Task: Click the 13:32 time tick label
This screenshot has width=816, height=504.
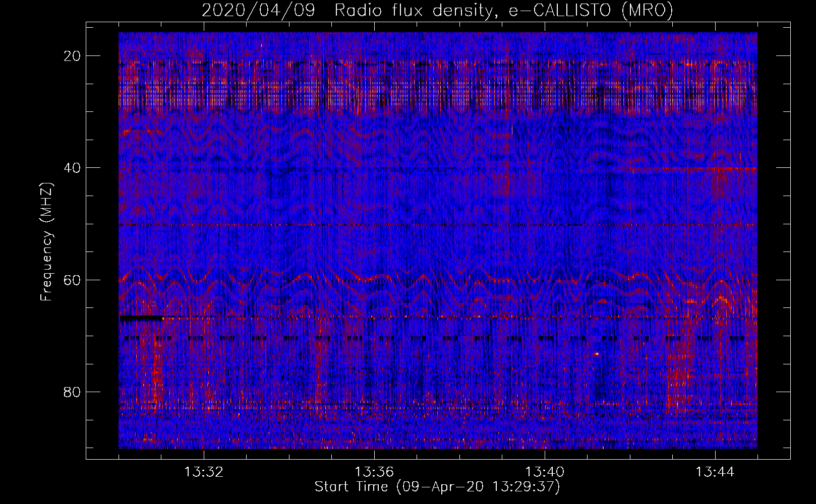Action: pyautogui.click(x=204, y=472)
